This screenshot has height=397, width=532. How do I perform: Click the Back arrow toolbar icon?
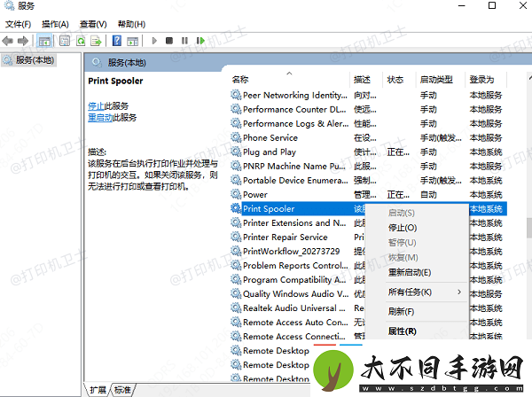(7, 41)
